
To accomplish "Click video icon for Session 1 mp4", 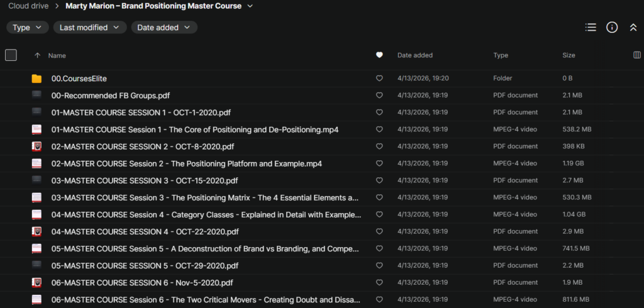I will click(x=36, y=129).
